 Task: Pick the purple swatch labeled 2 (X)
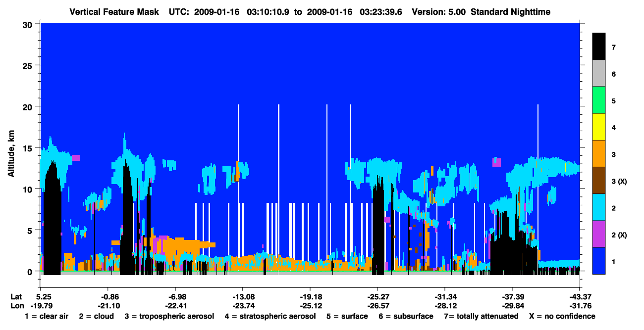tap(599, 234)
